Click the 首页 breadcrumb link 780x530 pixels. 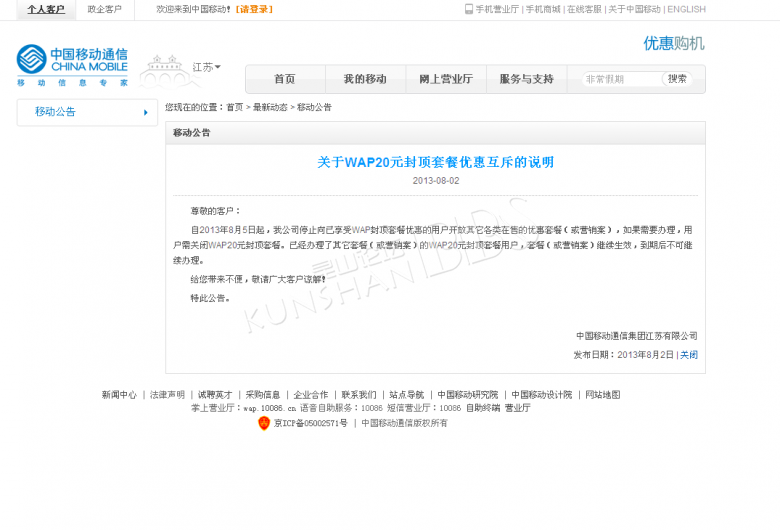(235, 107)
